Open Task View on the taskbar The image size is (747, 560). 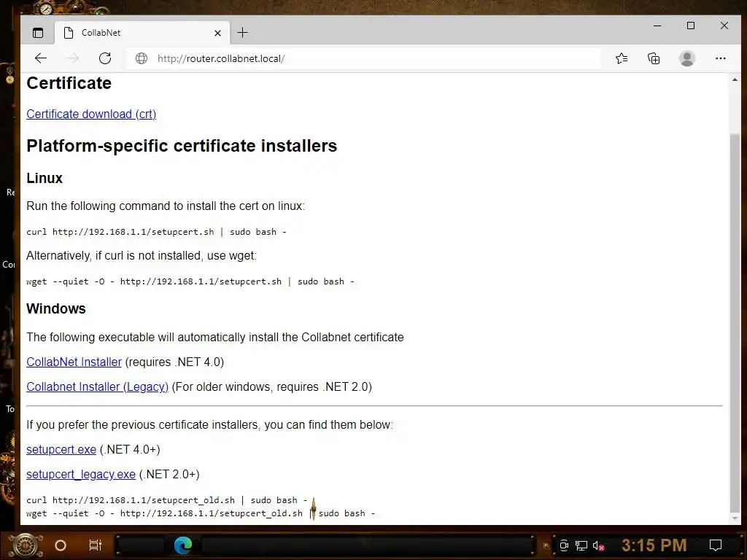click(x=96, y=545)
